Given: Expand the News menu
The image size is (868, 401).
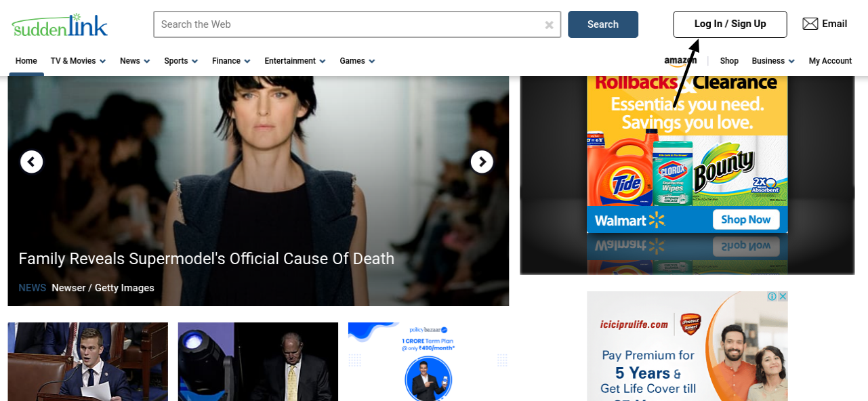Looking at the screenshot, I should (x=135, y=61).
